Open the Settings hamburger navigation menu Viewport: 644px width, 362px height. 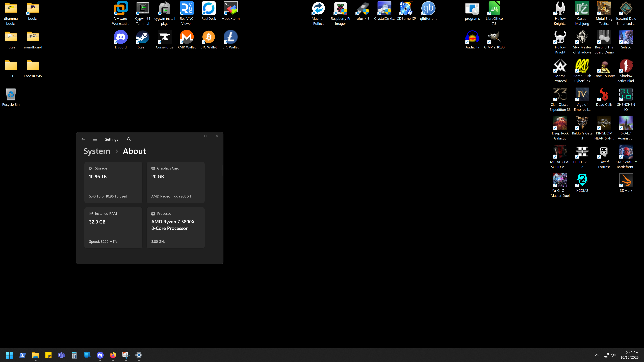(95, 139)
